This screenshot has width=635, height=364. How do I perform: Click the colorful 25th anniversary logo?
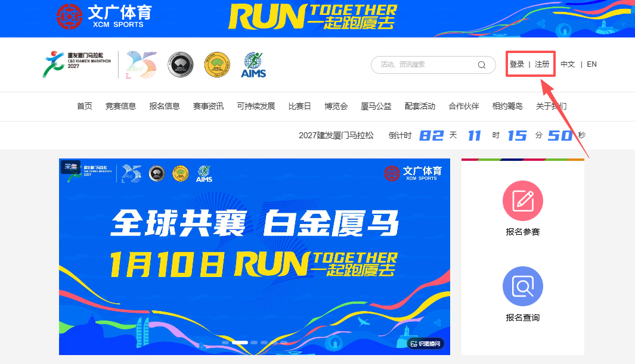141,64
